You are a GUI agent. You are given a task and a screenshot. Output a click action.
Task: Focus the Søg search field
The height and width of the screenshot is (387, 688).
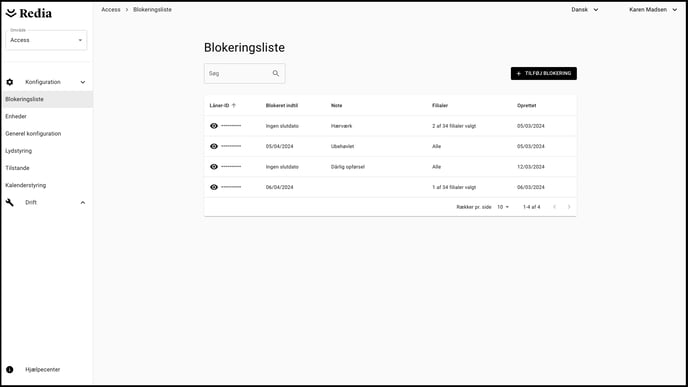[x=244, y=73]
